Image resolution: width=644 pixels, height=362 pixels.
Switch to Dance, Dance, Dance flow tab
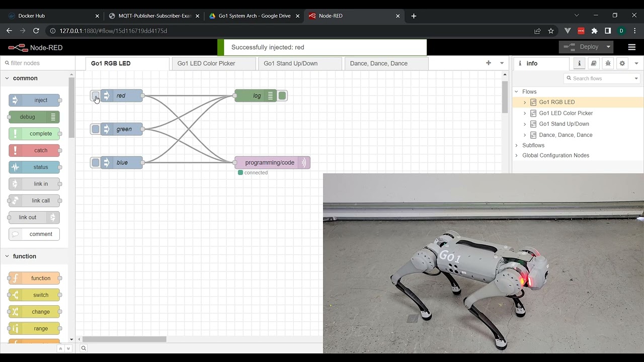pos(386,63)
